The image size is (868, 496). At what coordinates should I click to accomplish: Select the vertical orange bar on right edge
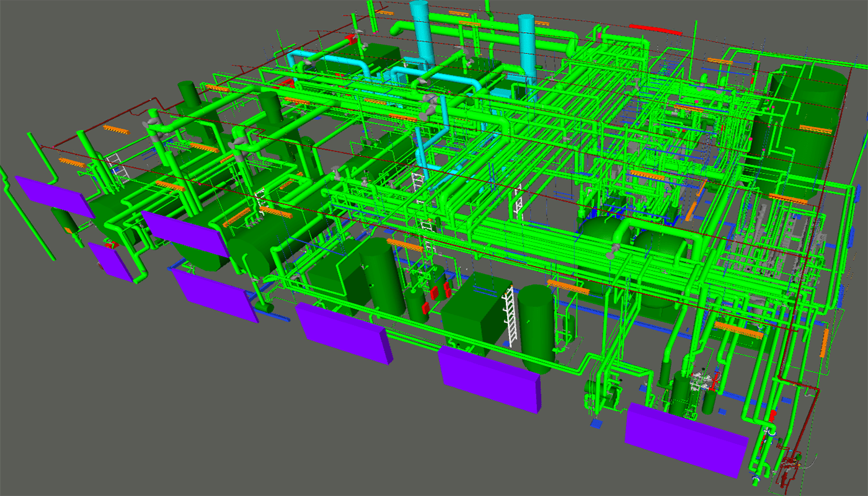tap(825, 343)
